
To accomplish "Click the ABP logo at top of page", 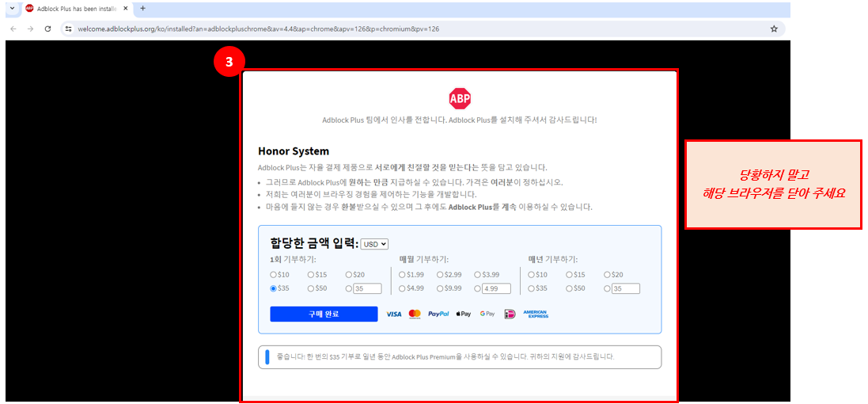I will point(460,99).
